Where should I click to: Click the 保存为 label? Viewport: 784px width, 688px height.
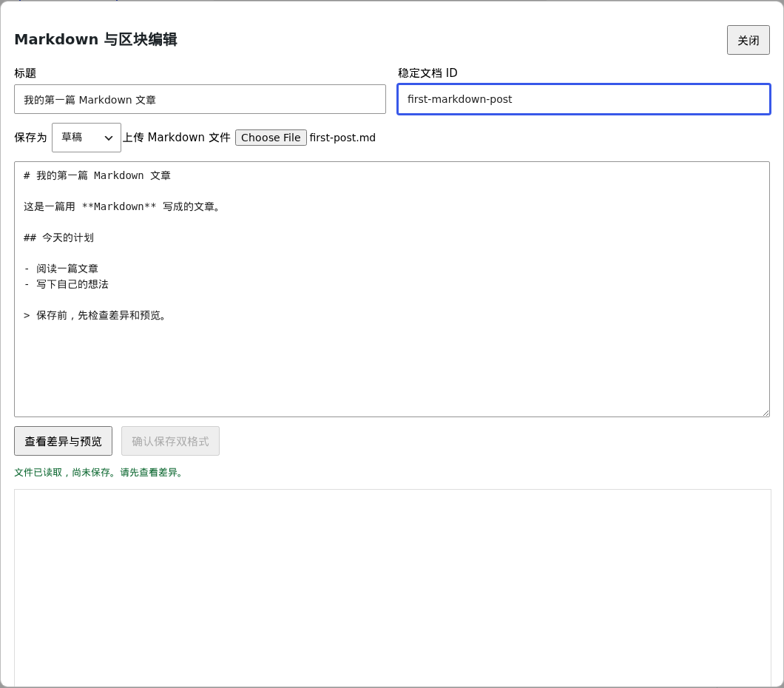[x=30, y=138]
